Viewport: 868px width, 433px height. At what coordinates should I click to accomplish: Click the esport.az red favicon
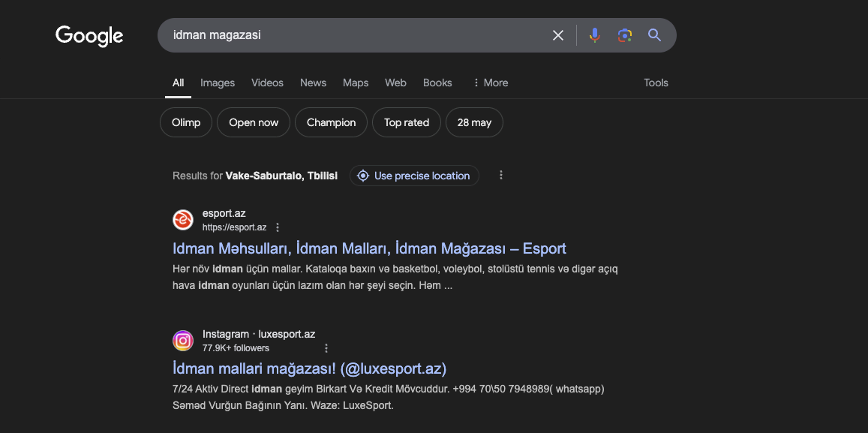click(183, 220)
